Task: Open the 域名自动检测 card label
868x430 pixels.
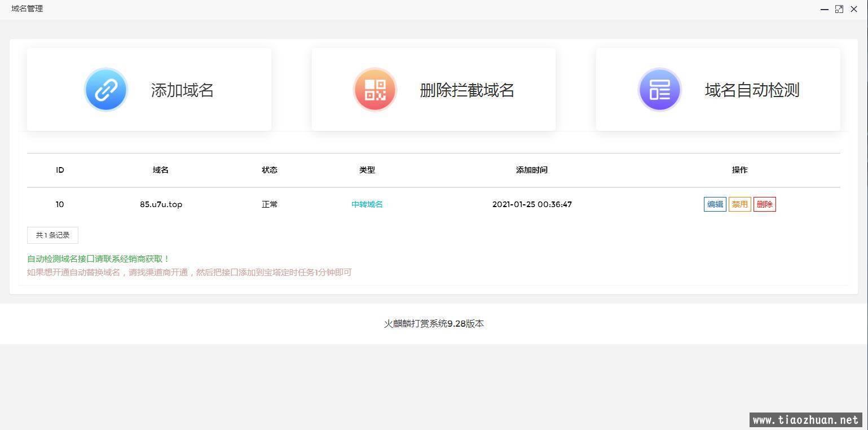Action: point(752,90)
